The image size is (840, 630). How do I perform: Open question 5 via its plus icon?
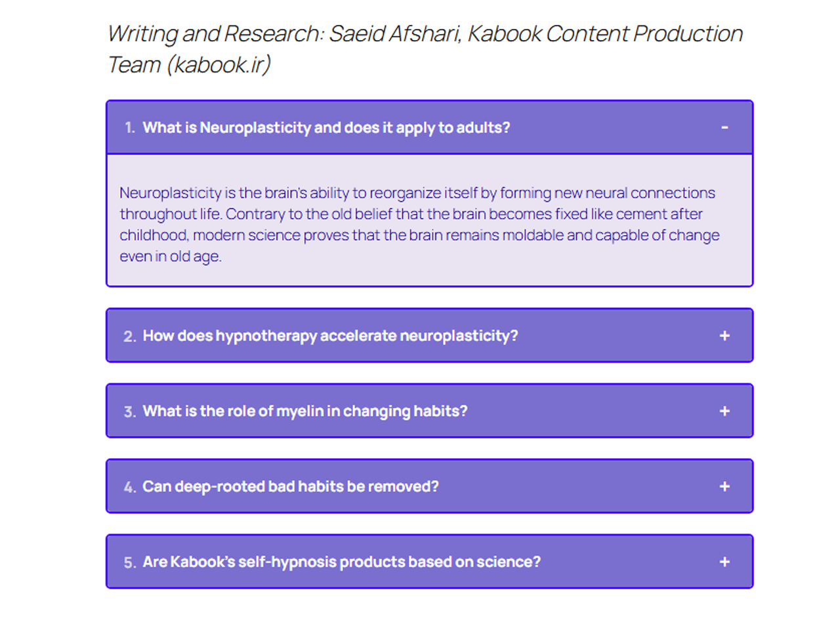[724, 562]
